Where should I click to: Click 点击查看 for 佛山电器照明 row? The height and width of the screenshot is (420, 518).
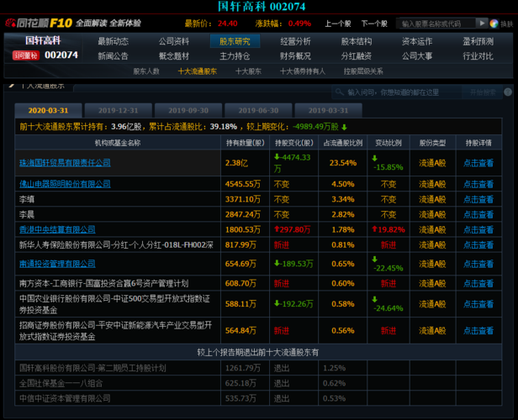click(478, 184)
